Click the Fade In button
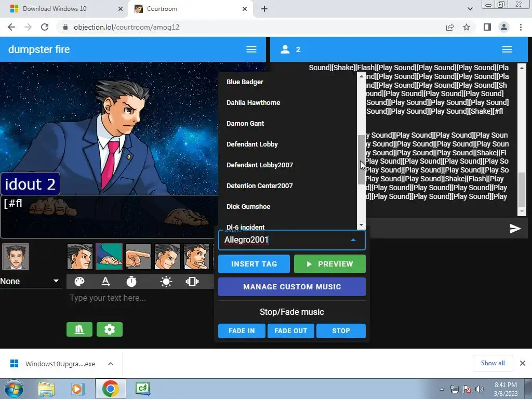Viewport: 532px width, 399px height. [242, 331]
